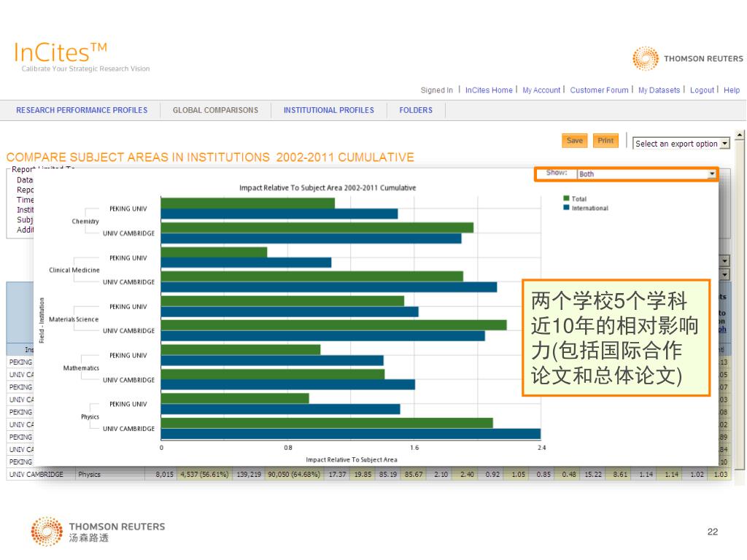The width and height of the screenshot is (747, 560).
Task: Click Peking Univ Chemistry Total bar
Action: point(248,203)
